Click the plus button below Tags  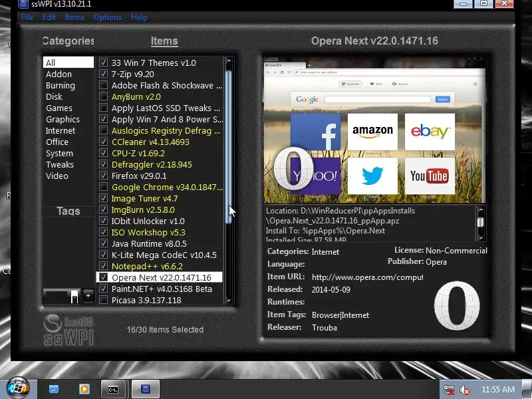88,296
